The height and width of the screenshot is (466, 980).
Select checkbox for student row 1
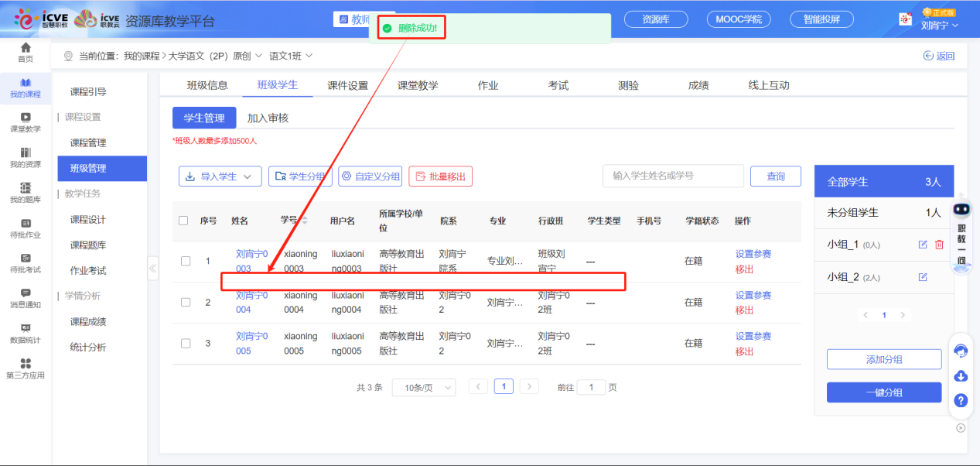click(186, 261)
